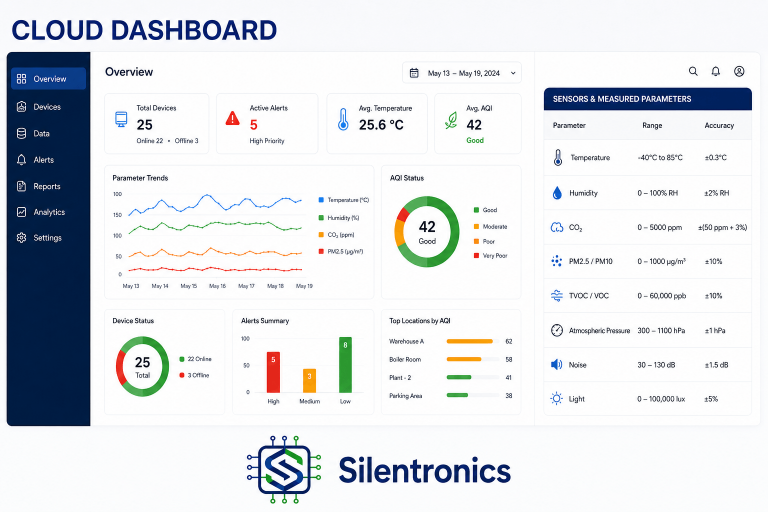Image resolution: width=768 pixels, height=512 pixels.
Task: Click the red Active Alerts warning icon
Action: pos(232,118)
